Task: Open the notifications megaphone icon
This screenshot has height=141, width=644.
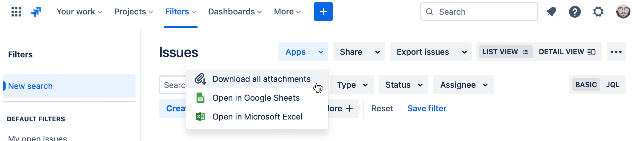Action: (551, 12)
